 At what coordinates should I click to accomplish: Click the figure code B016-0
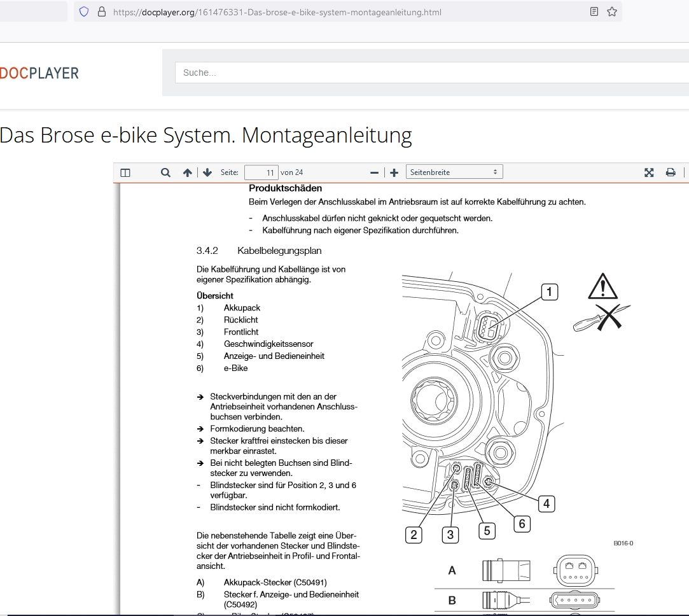click(623, 543)
